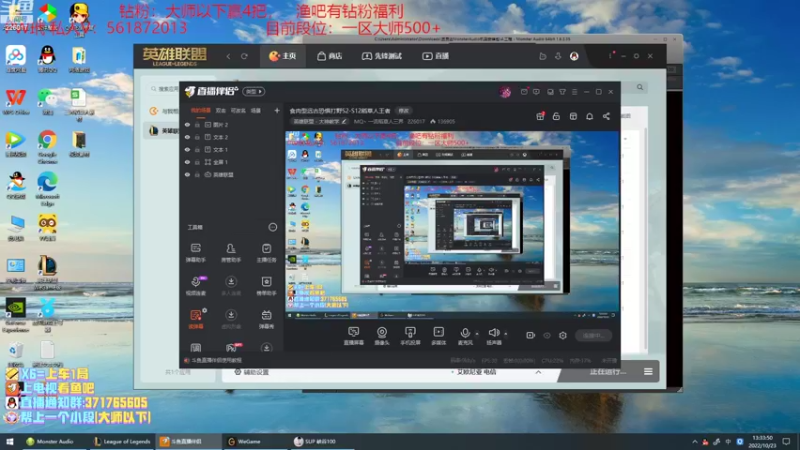The height and width of the screenshot is (450, 800).
Task: Toggle the lock on the 全屏 1 source
Action: point(197,162)
